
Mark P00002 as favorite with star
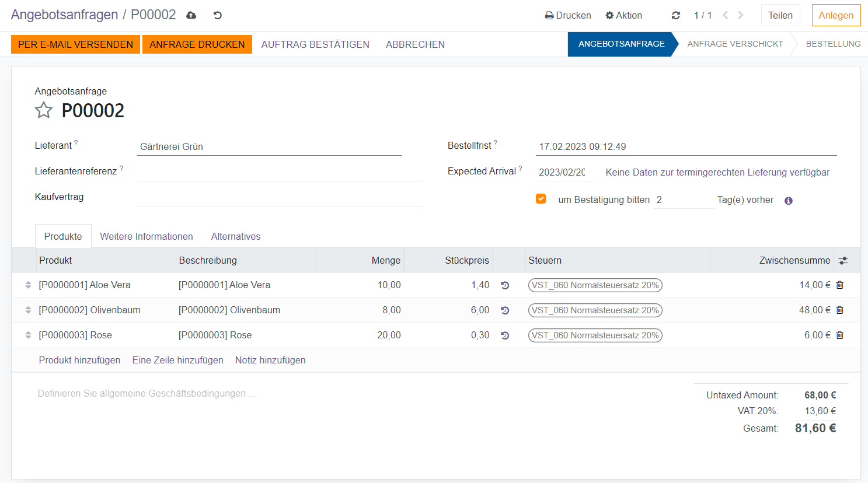coord(44,110)
